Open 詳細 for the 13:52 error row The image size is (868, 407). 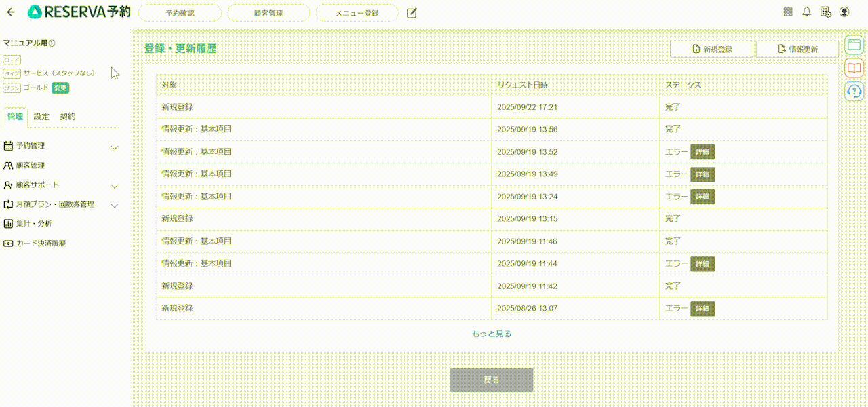[x=703, y=152]
